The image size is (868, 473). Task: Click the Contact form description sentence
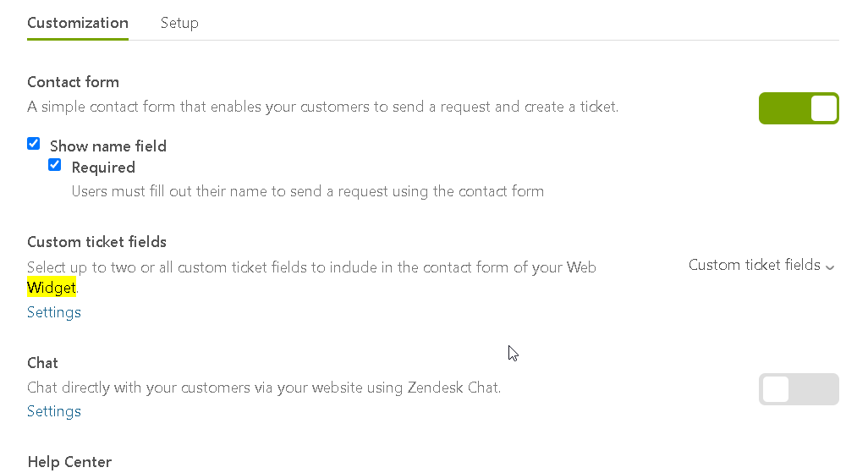(x=322, y=107)
